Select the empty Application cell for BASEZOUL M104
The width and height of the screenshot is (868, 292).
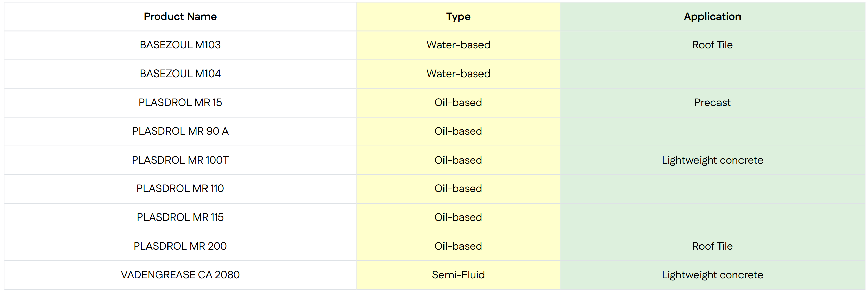point(712,74)
